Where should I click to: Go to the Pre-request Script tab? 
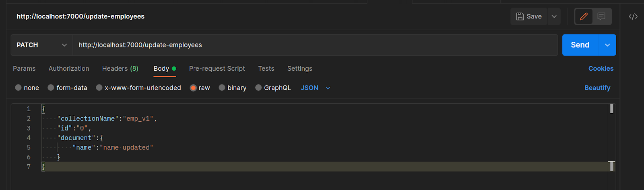pyautogui.click(x=217, y=69)
